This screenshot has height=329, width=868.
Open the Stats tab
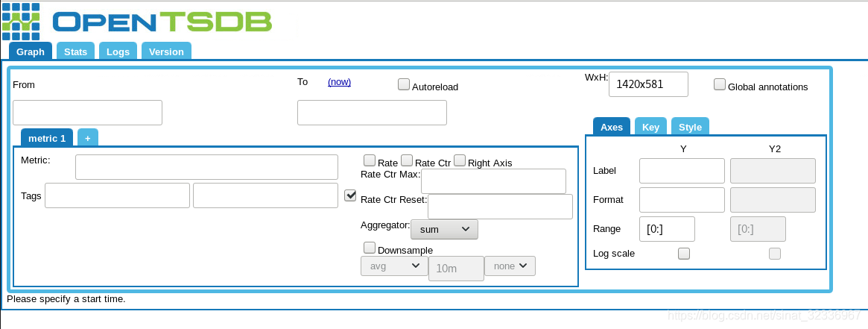tap(76, 51)
